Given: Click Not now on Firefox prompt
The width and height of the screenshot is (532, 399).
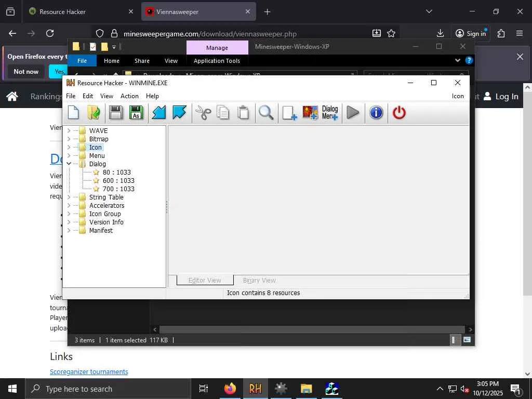Looking at the screenshot, I should coord(26,72).
